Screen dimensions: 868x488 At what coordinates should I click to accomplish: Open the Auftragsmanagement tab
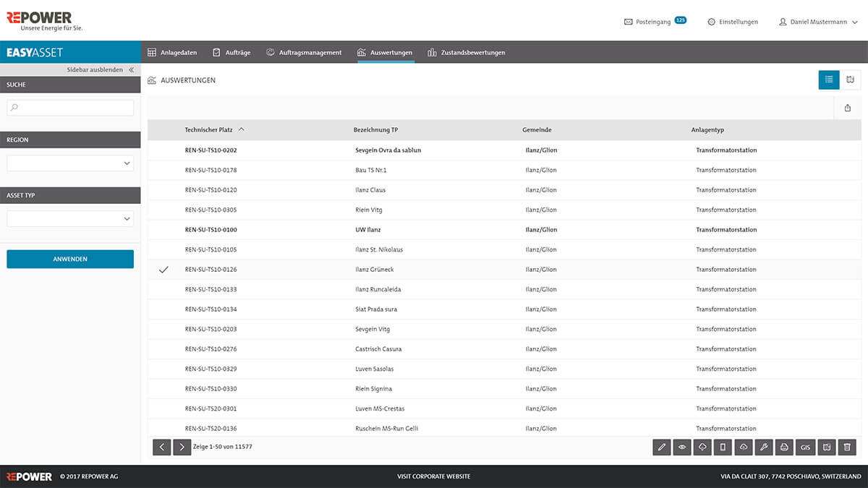[x=305, y=51]
